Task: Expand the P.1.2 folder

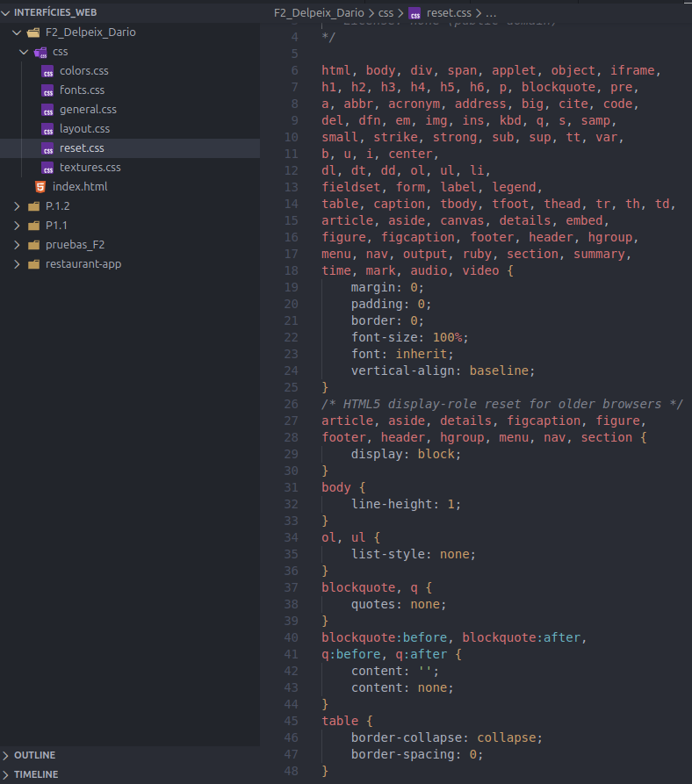Action: coord(17,206)
